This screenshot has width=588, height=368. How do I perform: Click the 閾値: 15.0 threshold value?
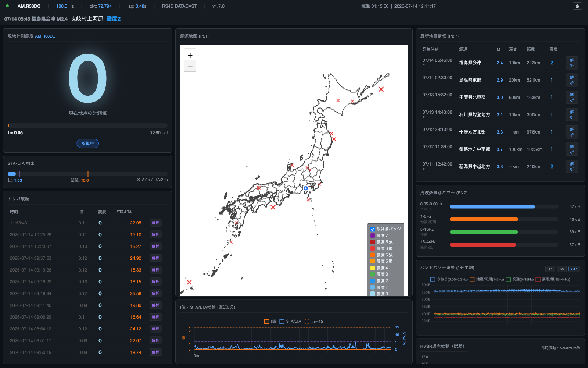click(80, 180)
